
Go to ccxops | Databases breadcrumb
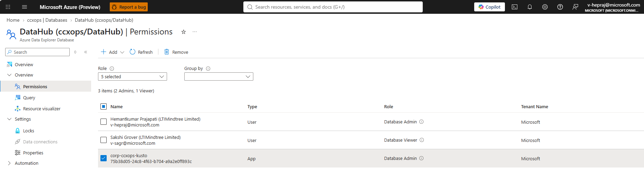click(x=47, y=20)
